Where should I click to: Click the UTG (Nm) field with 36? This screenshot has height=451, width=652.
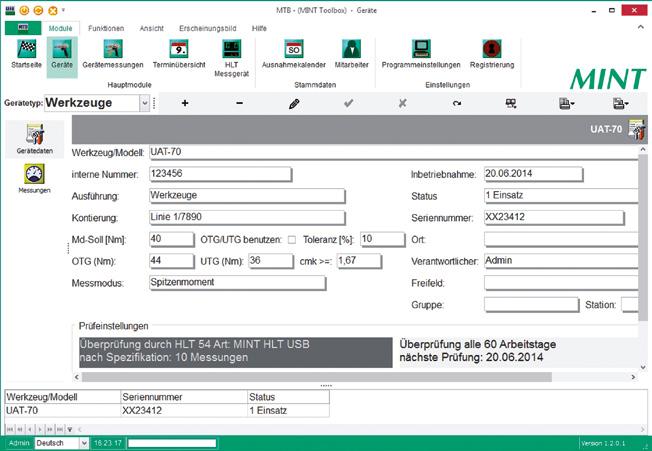pyautogui.click(x=271, y=261)
